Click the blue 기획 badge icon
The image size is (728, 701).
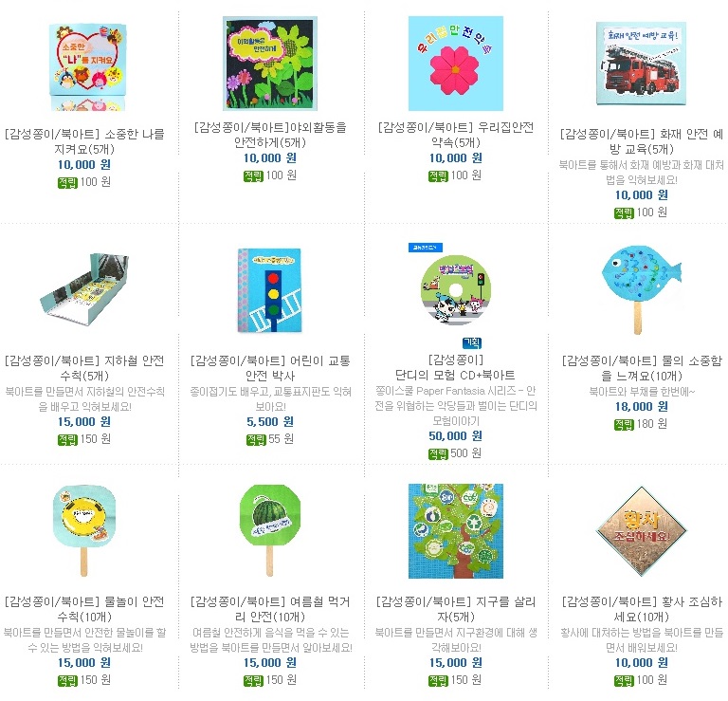[472, 343]
